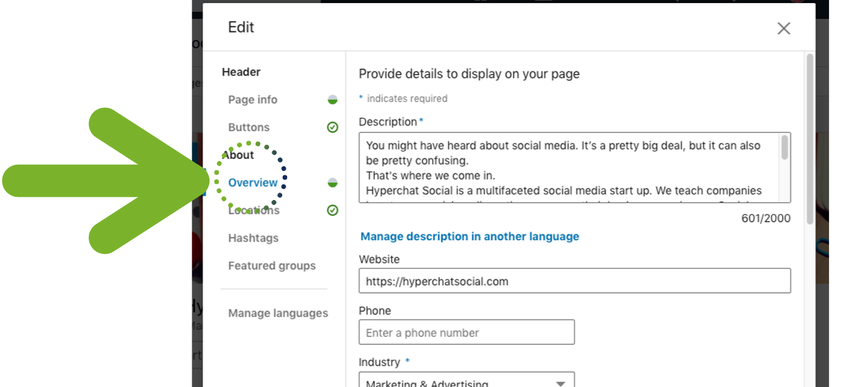This screenshot has height=387, width=868.
Task: Open the Hashtags section
Action: pyautogui.click(x=253, y=238)
